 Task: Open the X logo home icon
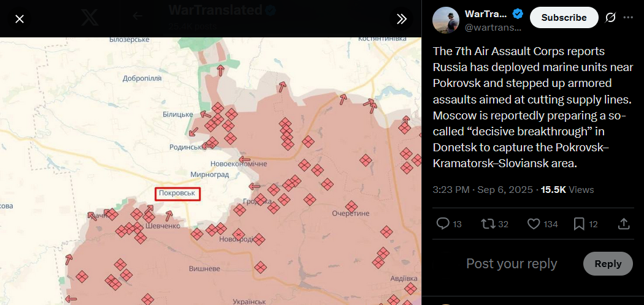point(91,17)
